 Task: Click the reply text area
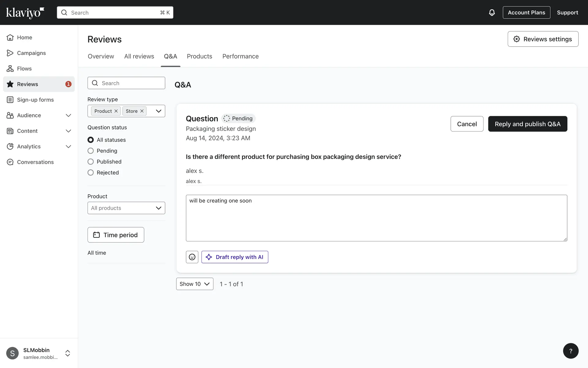click(376, 218)
